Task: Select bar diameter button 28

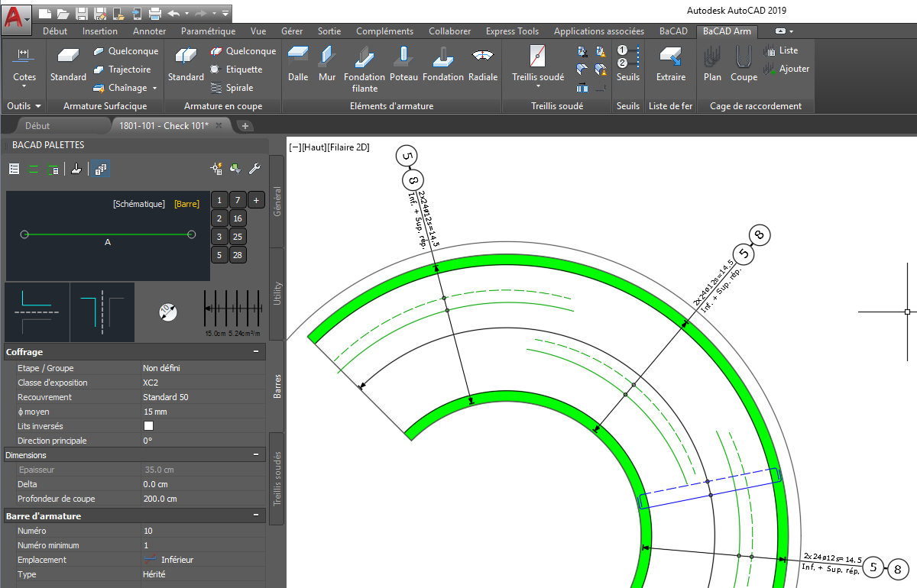Action: coord(238,255)
